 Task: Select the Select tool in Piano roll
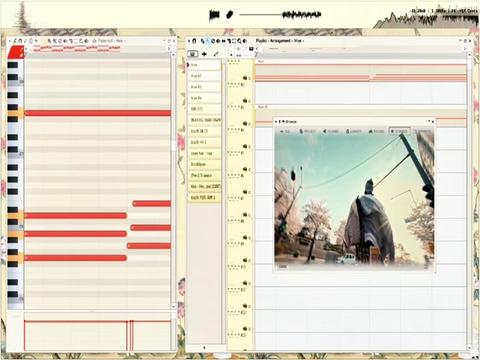76,41
